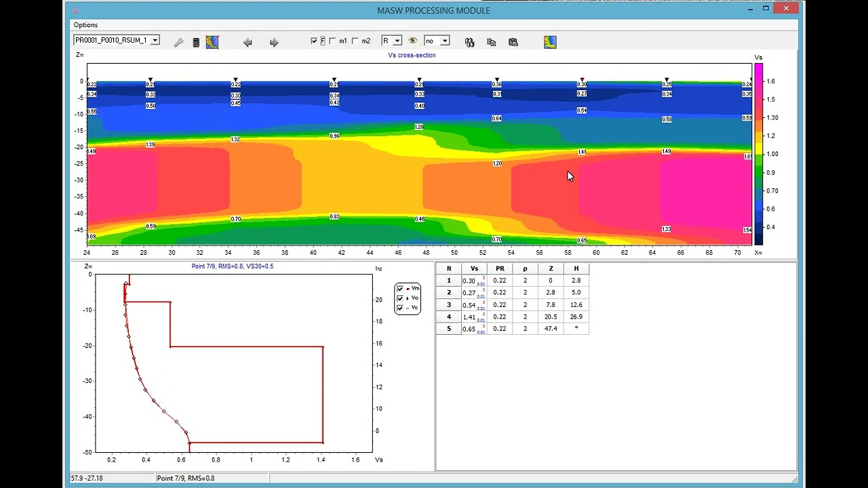Image resolution: width=868 pixels, height=488 pixels.
Task: Click the 'Point 7/9, RMS=0.8, VS30=0.5' plot title
Action: (233, 266)
